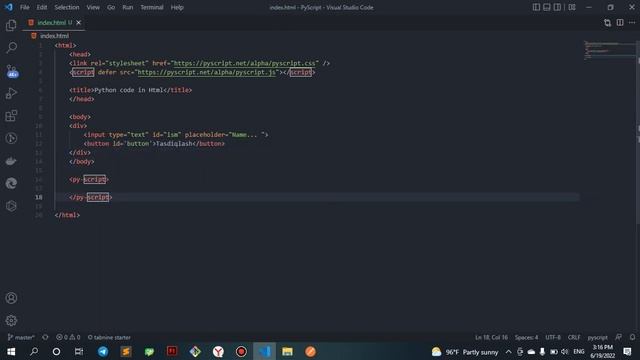Open the View menu

point(93,7)
